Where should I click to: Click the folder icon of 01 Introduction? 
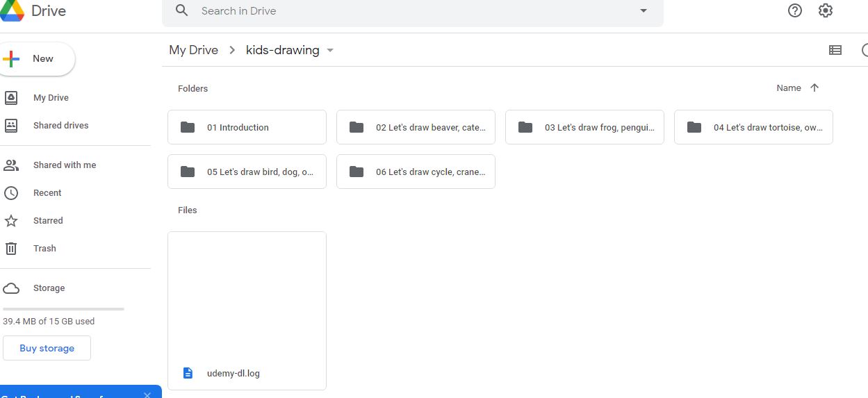[x=188, y=127]
